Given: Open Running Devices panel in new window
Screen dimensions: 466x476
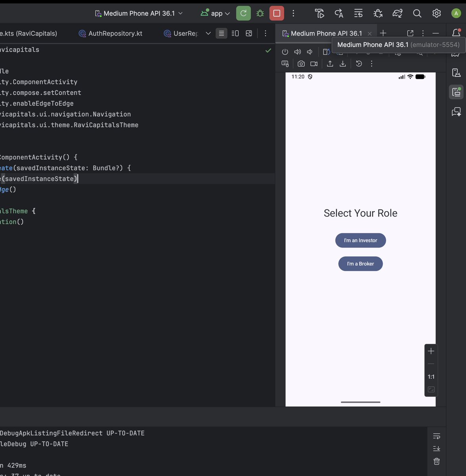Looking at the screenshot, I should [x=410, y=33].
